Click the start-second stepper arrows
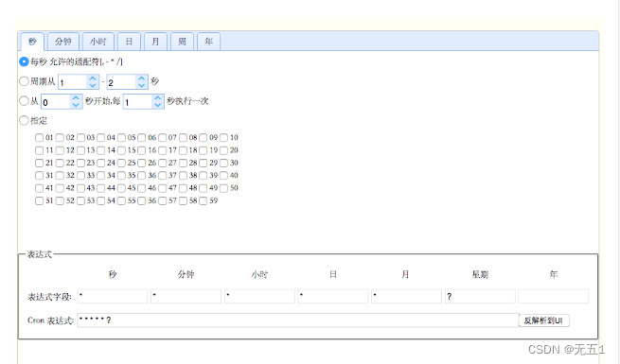This screenshot has width=620, height=364. (x=76, y=101)
